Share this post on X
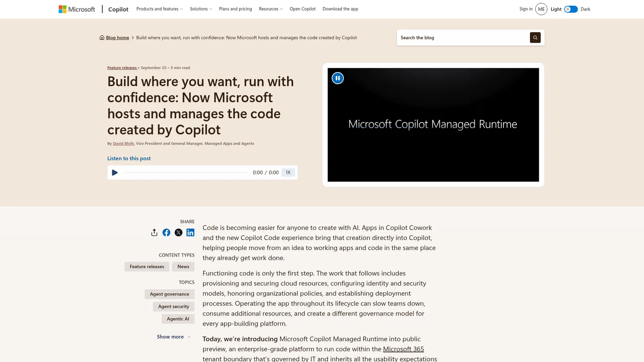The height and width of the screenshot is (362, 644). (179, 233)
